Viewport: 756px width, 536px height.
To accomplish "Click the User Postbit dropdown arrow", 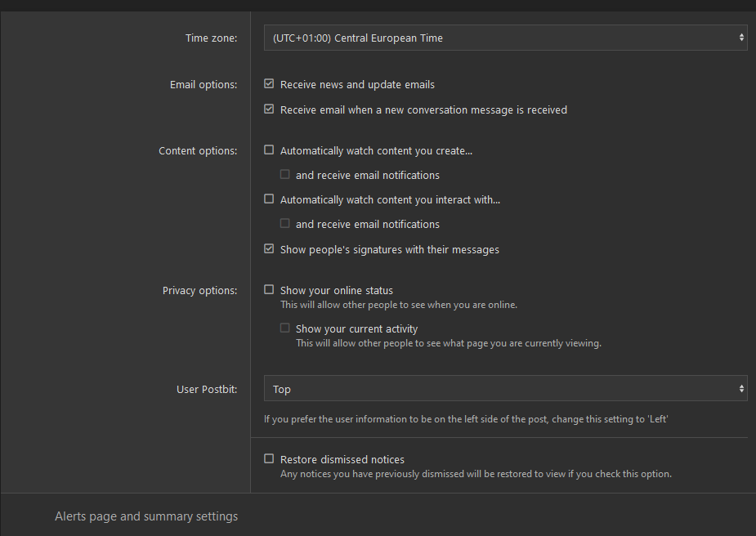I will coord(741,389).
